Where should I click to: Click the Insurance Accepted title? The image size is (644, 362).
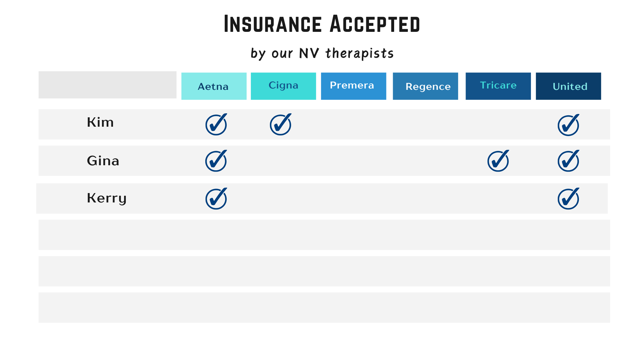(322, 24)
